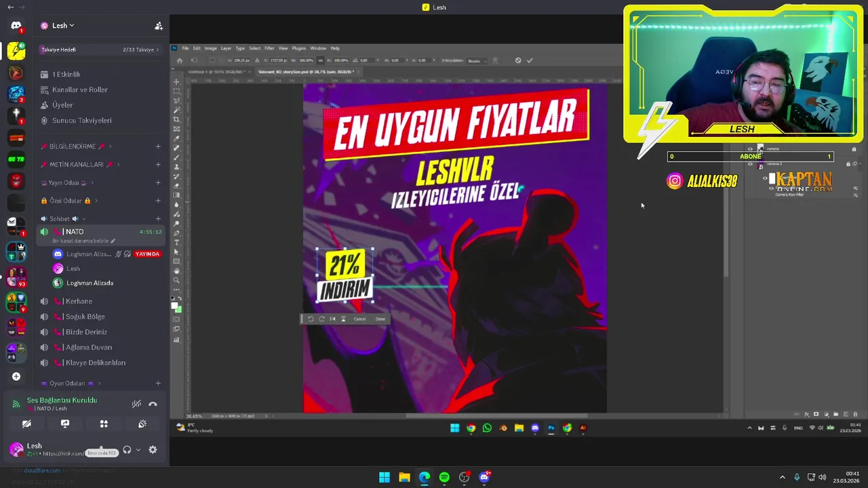Open Discord user settings gear
This screenshot has width=868, height=488.
tap(153, 449)
